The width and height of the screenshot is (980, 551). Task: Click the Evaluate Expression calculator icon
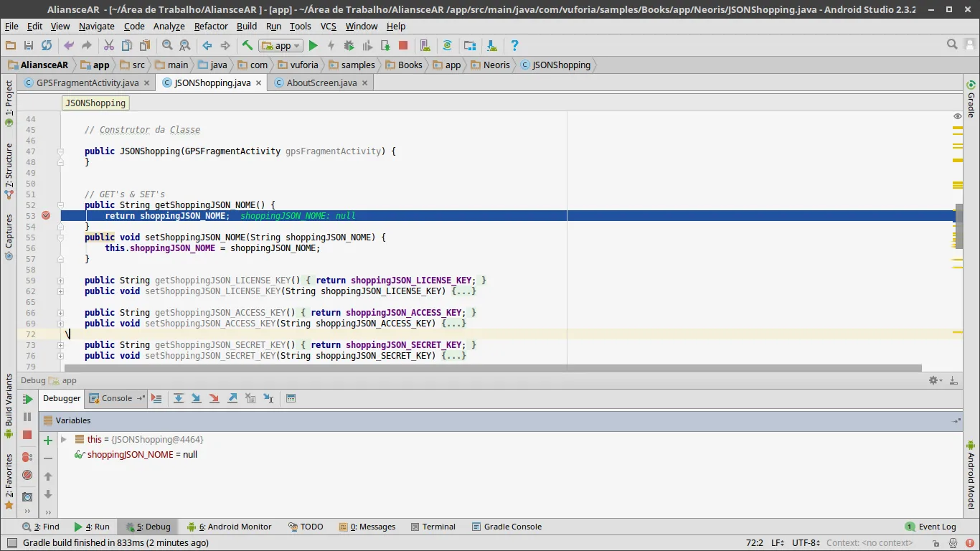pos(291,398)
